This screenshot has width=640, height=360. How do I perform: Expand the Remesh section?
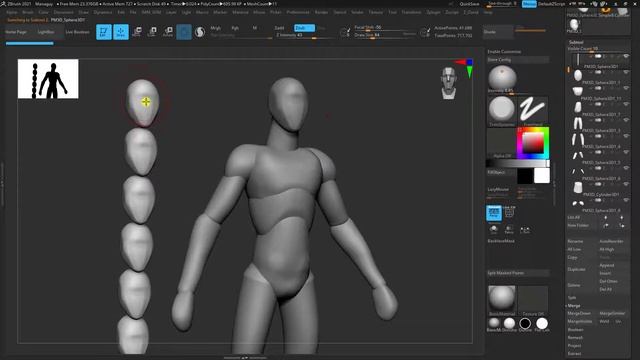575,338
